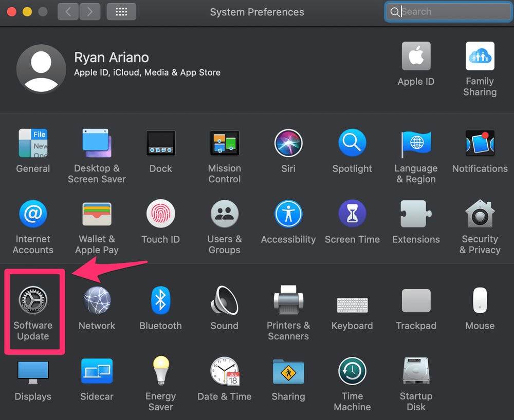This screenshot has width=514, height=420.
Task: Click 'Apple ID, iCloud, Media & App Store' text
Action: pos(147,72)
